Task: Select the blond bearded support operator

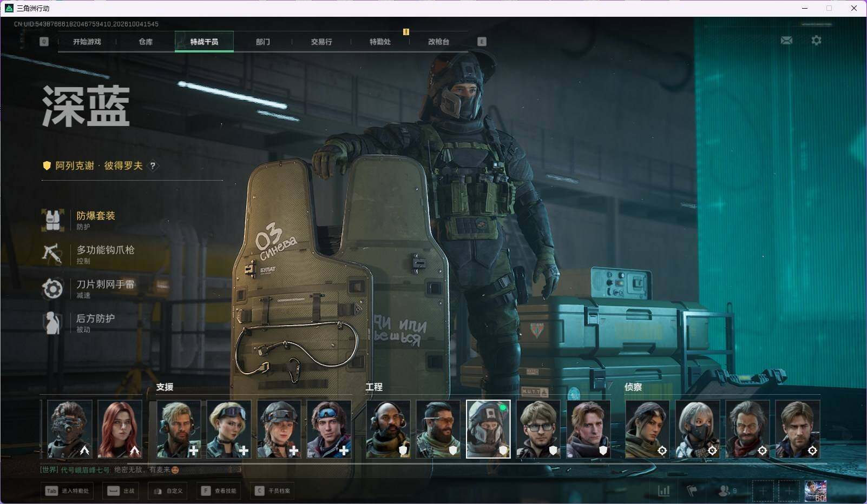Action: (x=179, y=429)
